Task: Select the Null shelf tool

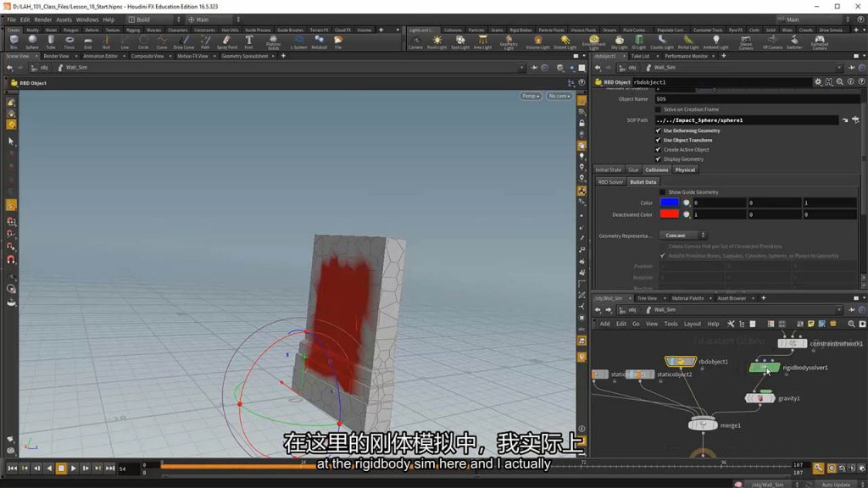Action: pos(106,42)
